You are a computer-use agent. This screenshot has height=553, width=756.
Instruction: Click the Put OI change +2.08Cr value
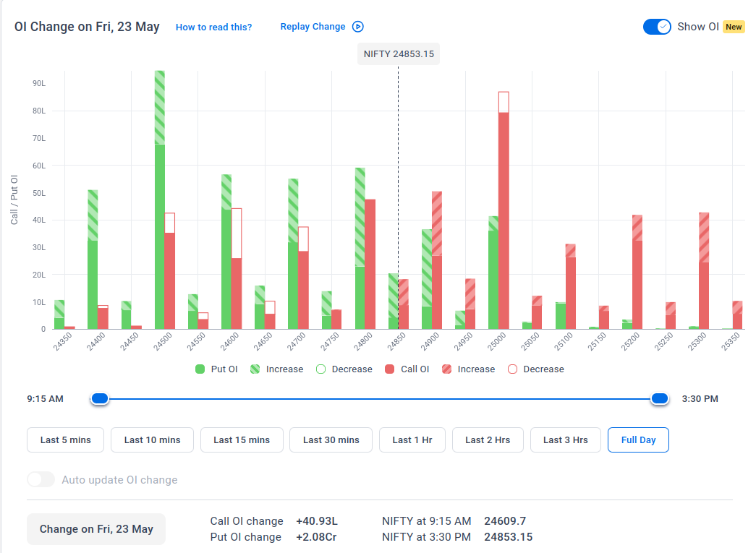point(316,537)
